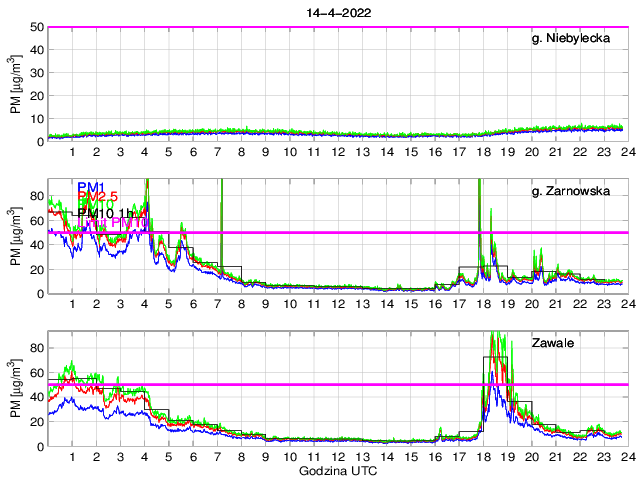The image size is (640, 480).
Task: Click the top plot's PM y-axis label
Action: (17, 84)
